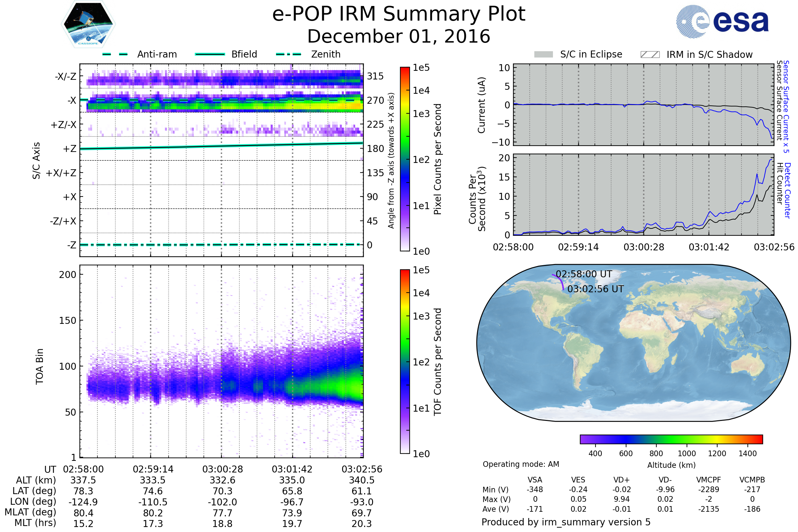The height and width of the screenshot is (532, 798).
Task: Click the IRM in S/C Shadow hatched patch
Action: 650,55
